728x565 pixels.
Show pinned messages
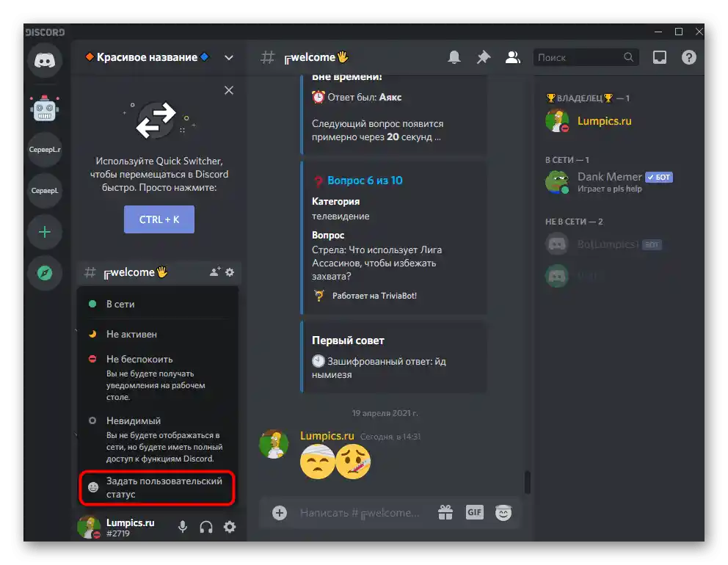[x=484, y=57]
